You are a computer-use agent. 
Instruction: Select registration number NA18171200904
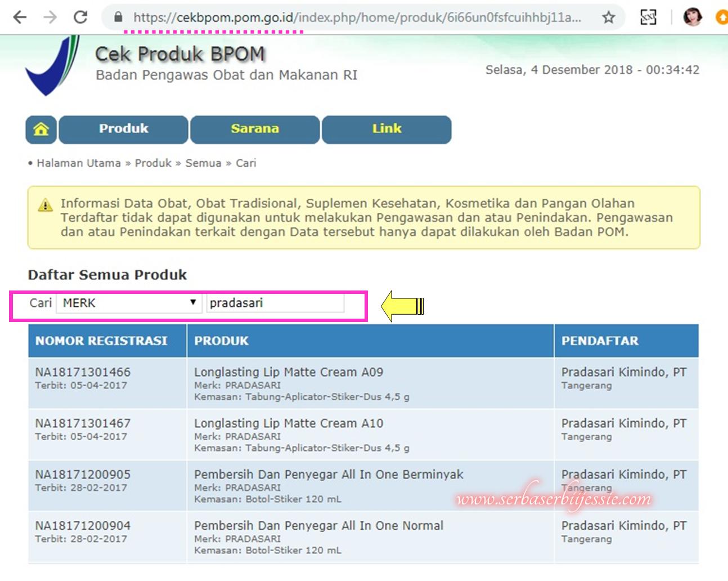point(83,526)
